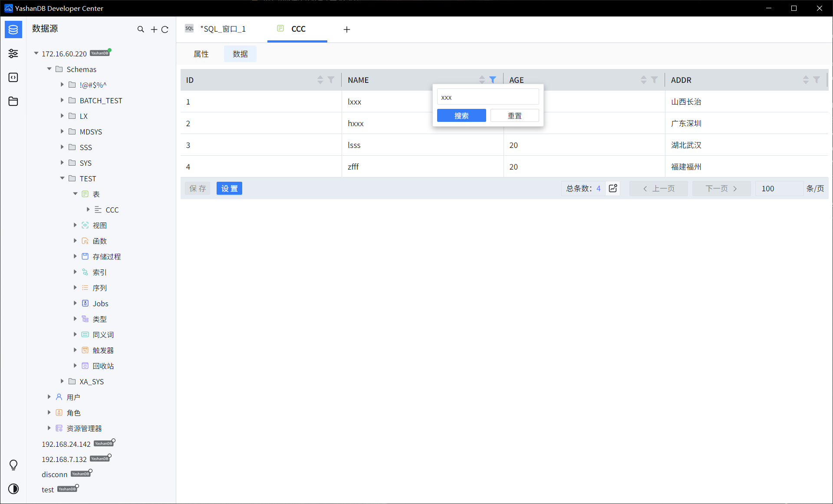This screenshot has width=833, height=504.
Task: Toggle the ID column filter icon
Action: (x=331, y=79)
